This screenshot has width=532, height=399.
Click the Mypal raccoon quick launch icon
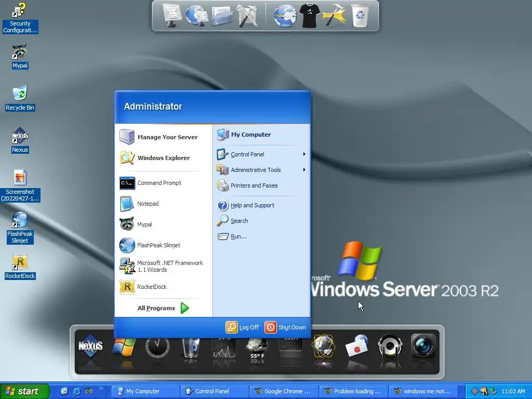click(89, 391)
